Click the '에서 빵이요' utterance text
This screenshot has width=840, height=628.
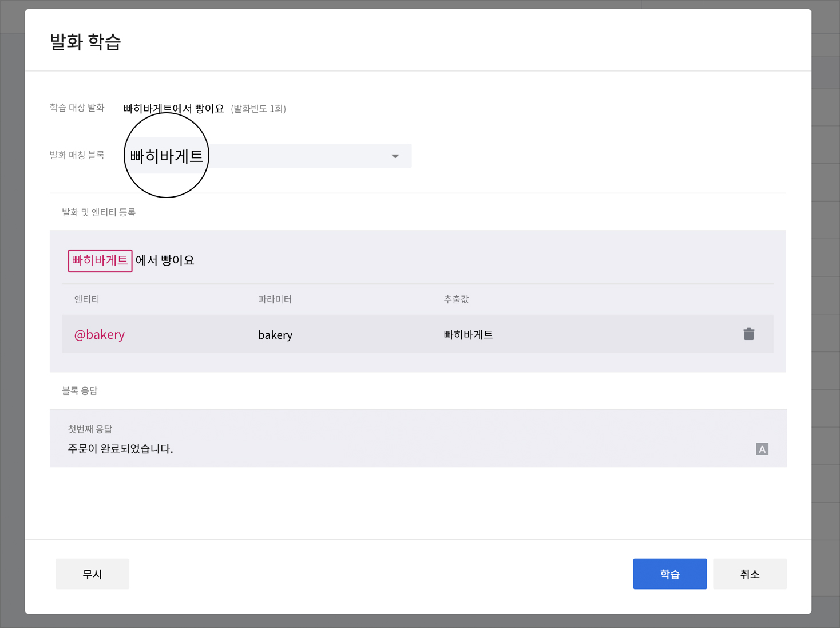tap(165, 261)
